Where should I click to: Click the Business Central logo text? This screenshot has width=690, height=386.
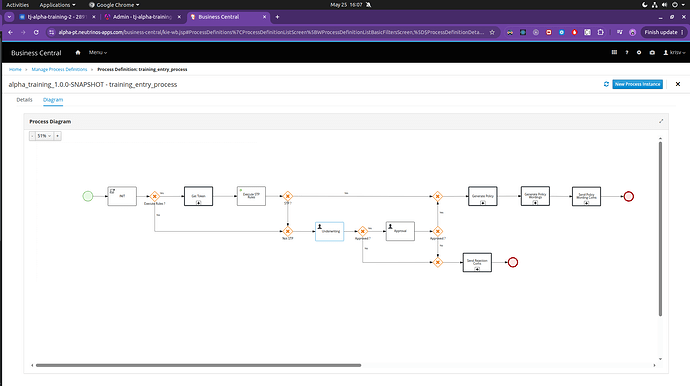point(36,53)
